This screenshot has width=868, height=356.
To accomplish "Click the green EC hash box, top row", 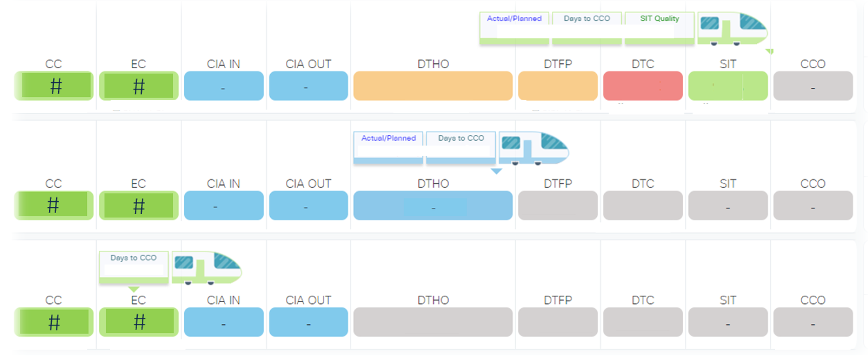I will tap(139, 86).
